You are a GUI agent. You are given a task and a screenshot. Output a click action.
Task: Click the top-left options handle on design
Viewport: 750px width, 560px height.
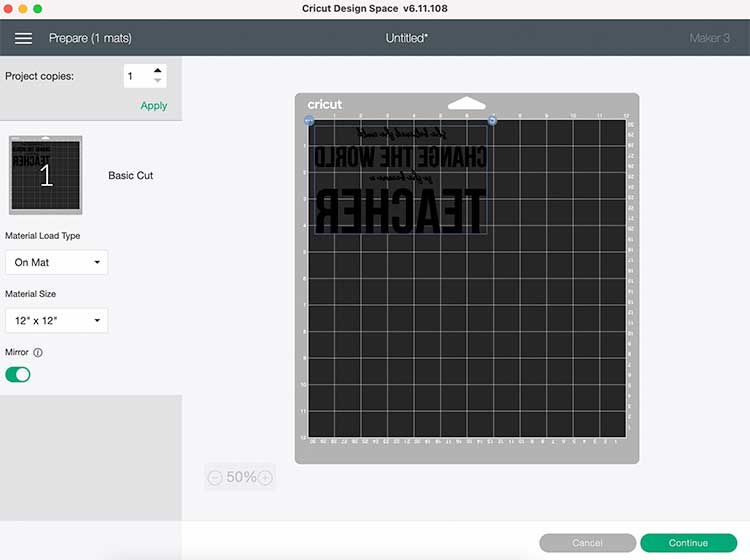309,121
